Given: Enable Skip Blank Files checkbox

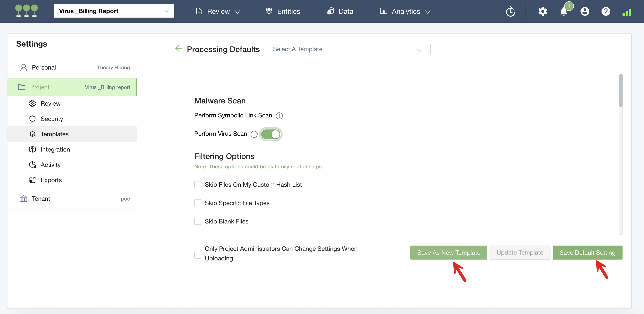Looking at the screenshot, I should point(198,222).
